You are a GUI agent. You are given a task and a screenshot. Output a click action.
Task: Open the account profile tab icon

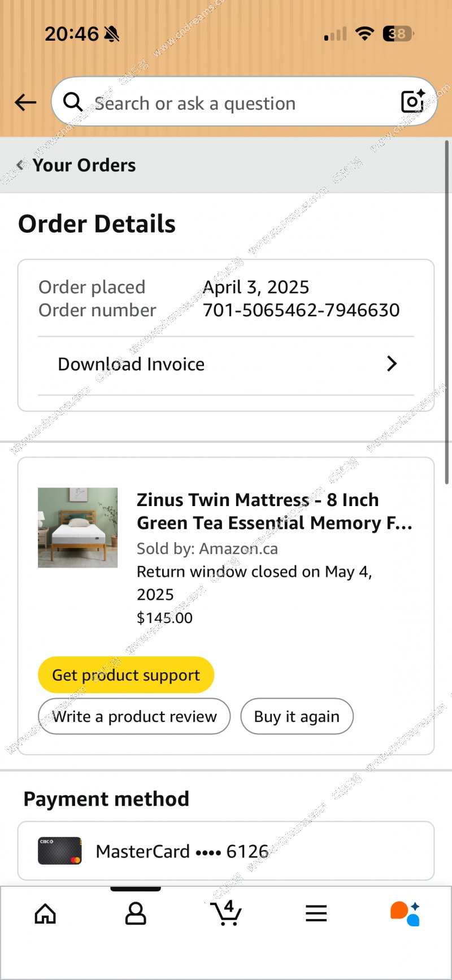pos(136,913)
